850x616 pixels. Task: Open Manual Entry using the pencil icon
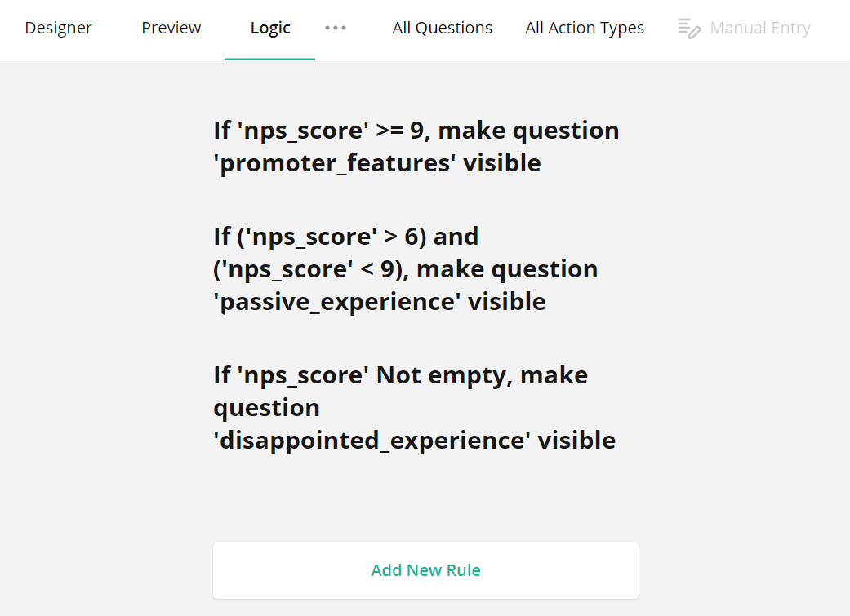[688, 27]
